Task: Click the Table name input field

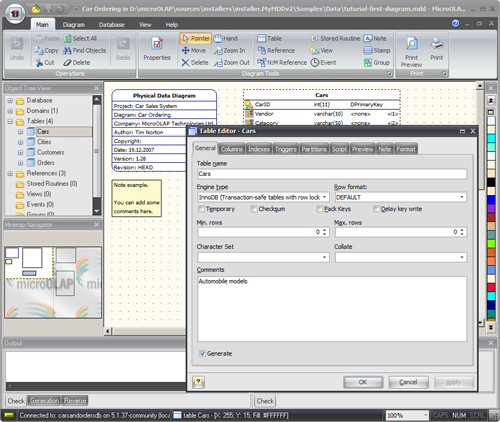Action: [x=332, y=174]
